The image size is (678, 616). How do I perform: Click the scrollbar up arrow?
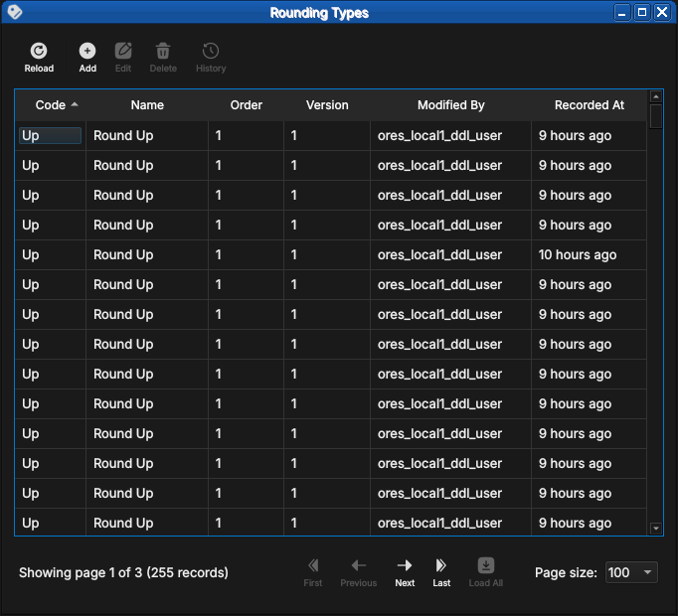pyautogui.click(x=656, y=96)
